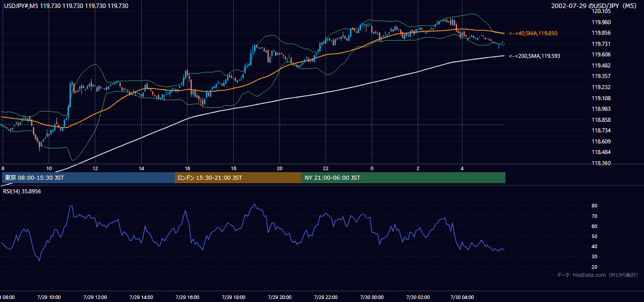
Task: Click the 119.482 price axis label
Action: point(602,65)
